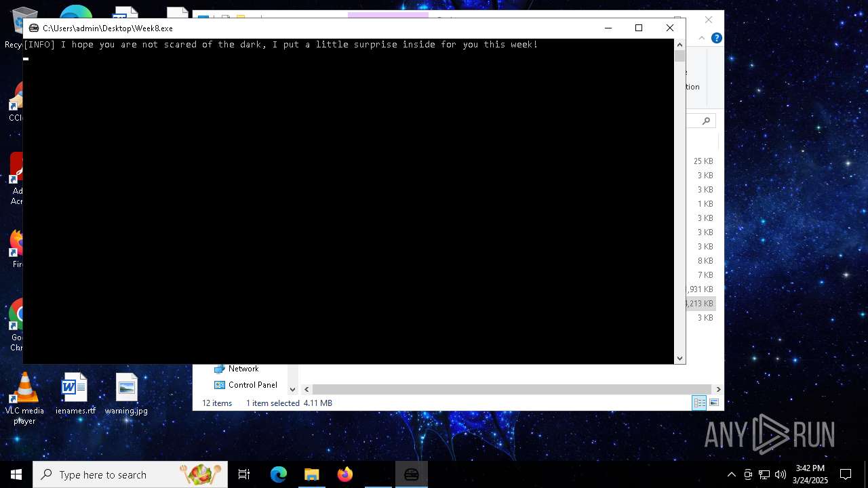Click the taskbar search box

point(130,474)
